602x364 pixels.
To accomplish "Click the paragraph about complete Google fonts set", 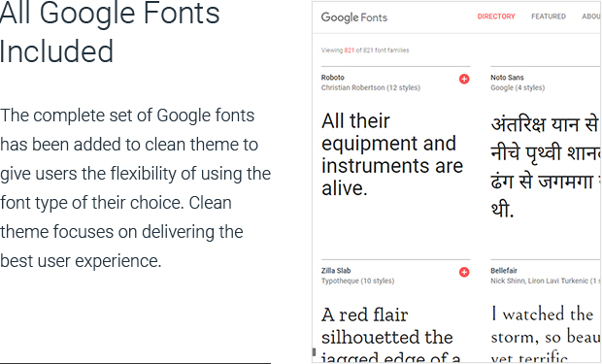I will [x=136, y=188].
